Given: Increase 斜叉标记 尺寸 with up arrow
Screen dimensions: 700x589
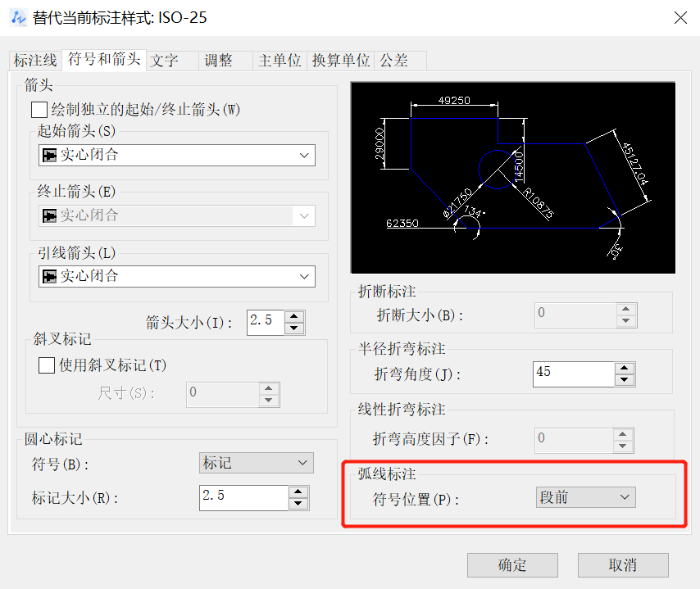Looking at the screenshot, I should [x=268, y=388].
